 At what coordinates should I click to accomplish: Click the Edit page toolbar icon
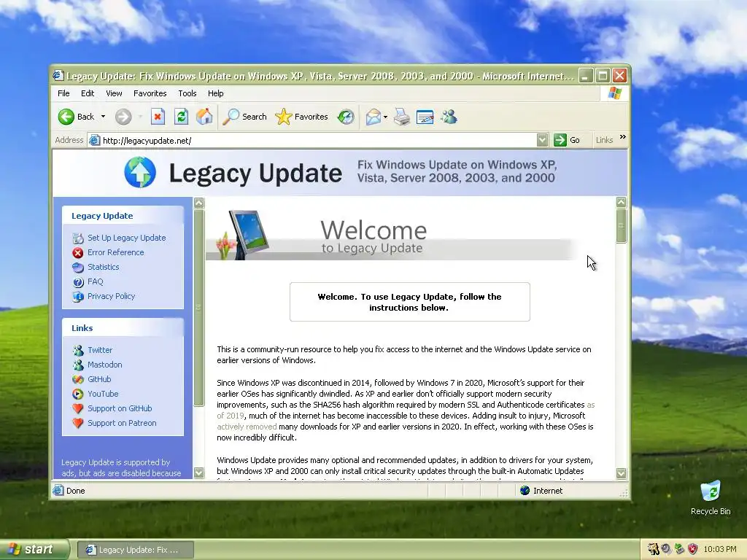coord(425,117)
